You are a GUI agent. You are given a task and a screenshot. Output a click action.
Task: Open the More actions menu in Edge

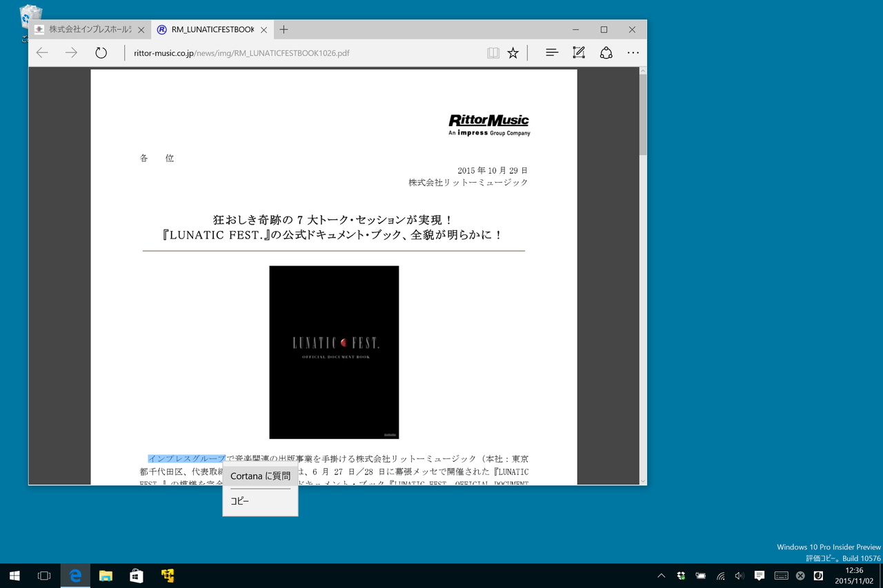pyautogui.click(x=633, y=52)
